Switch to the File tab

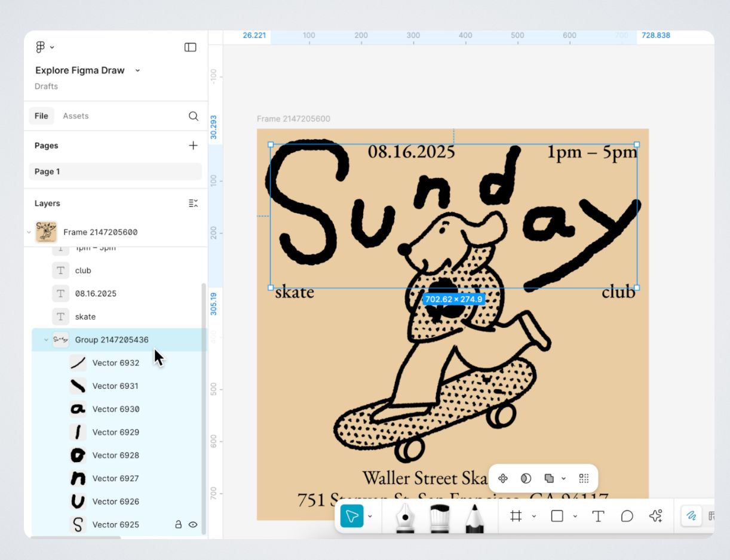(41, 116)
